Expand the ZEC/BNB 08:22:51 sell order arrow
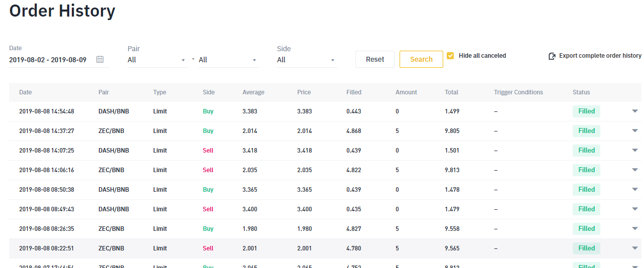The width and height of the screenshot is (644, 268). 635,248
